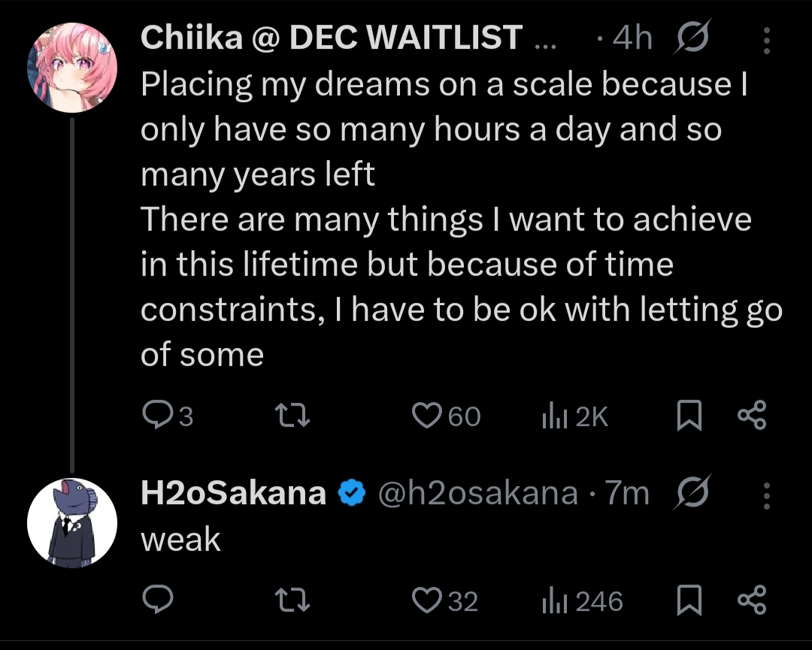Reply to H2oSakana's comment

pos(158,600)
